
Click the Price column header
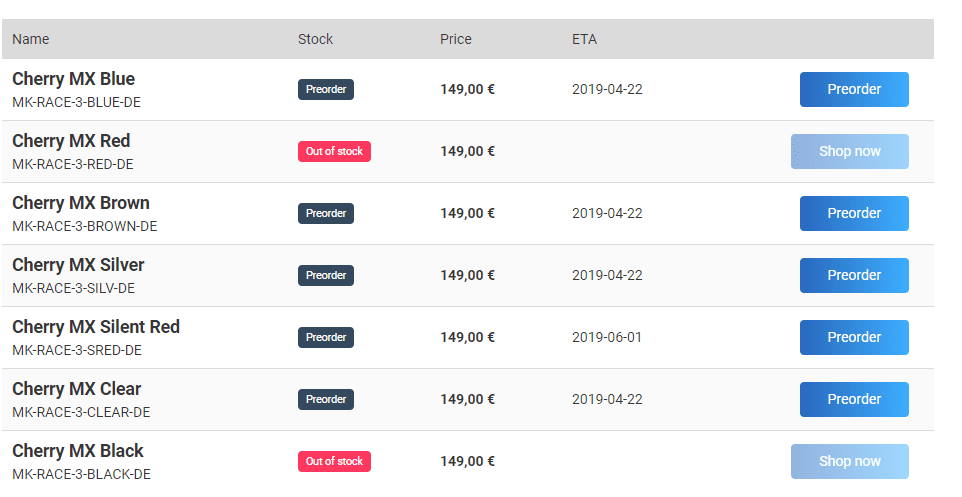click(x=455, y=39)
